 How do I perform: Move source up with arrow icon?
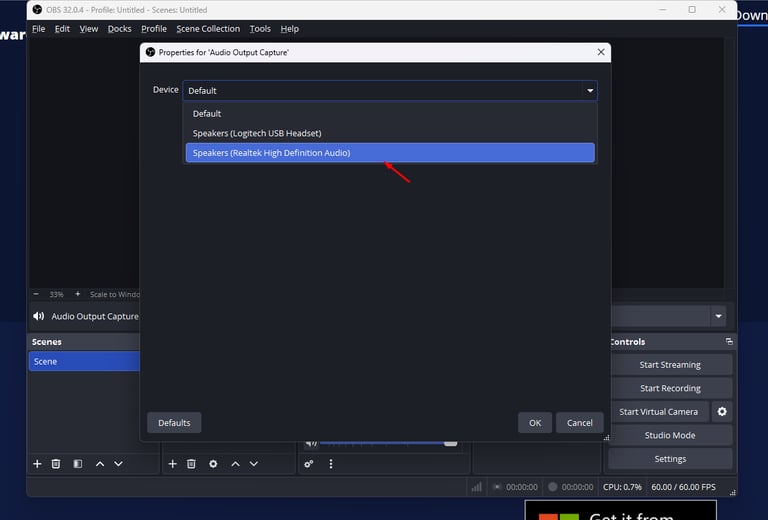236,464
